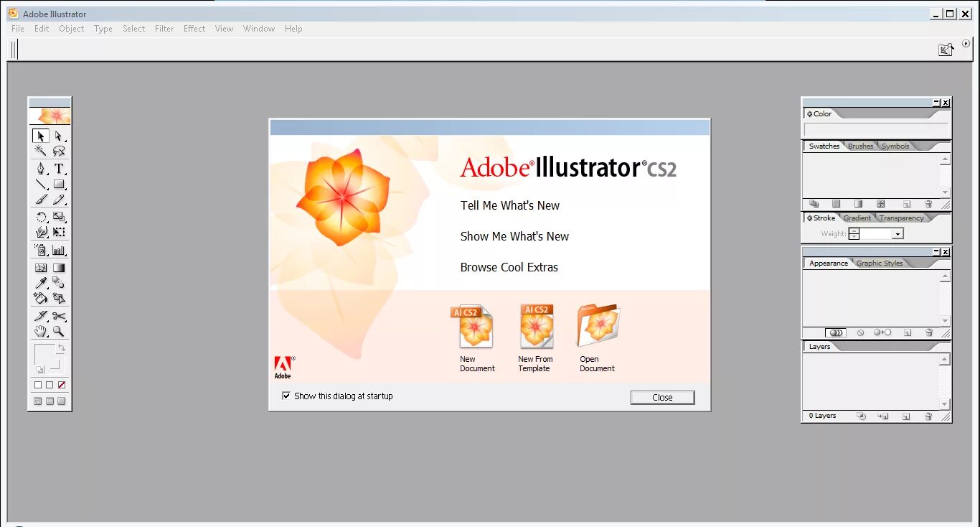Toggle New Art Has Basic Appearance button
This screenshot has height=527, width=980.
click(836, 332)
